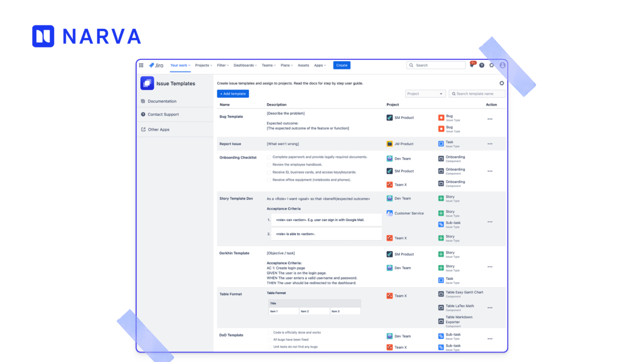644x362 pixels.
Task: Open notifications via the bell icon
Action: point(472,65)
